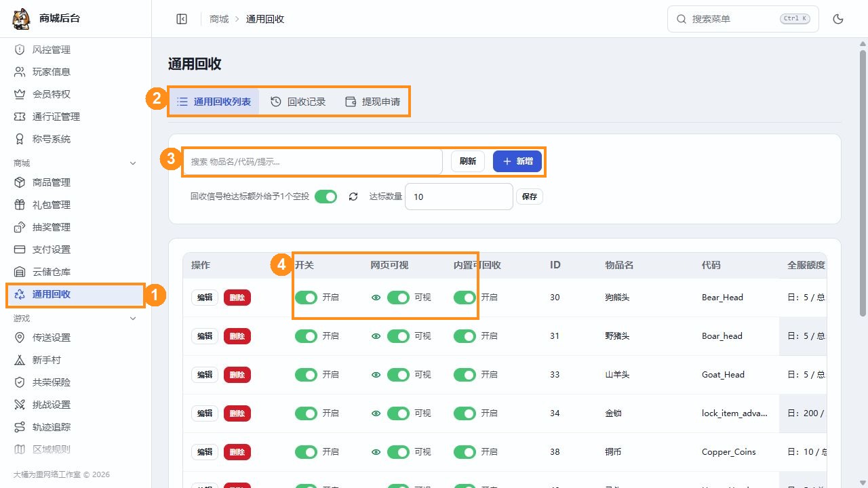Click the 刷新 button
Screen dimensions: 868x488
click(x=468, y=161)
